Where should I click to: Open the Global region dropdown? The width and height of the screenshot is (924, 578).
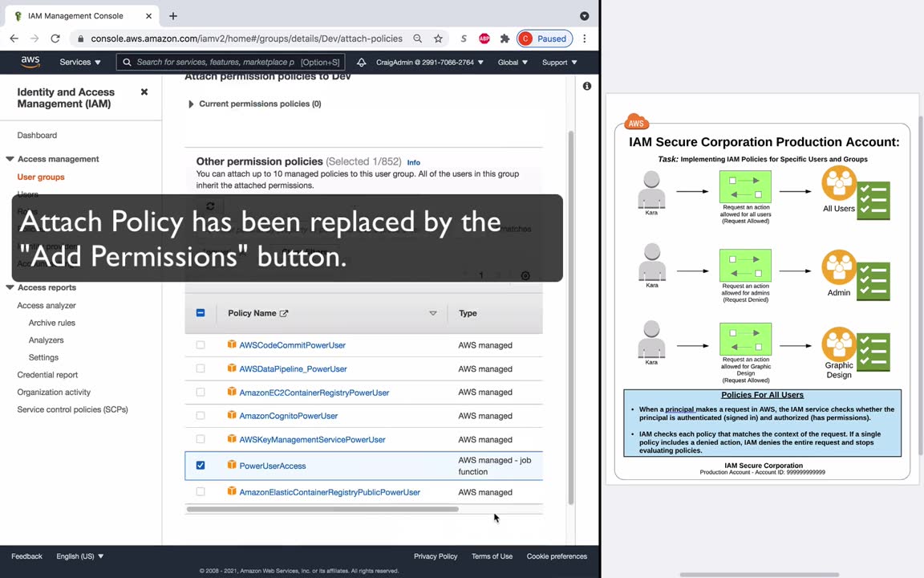click(512, 62)
